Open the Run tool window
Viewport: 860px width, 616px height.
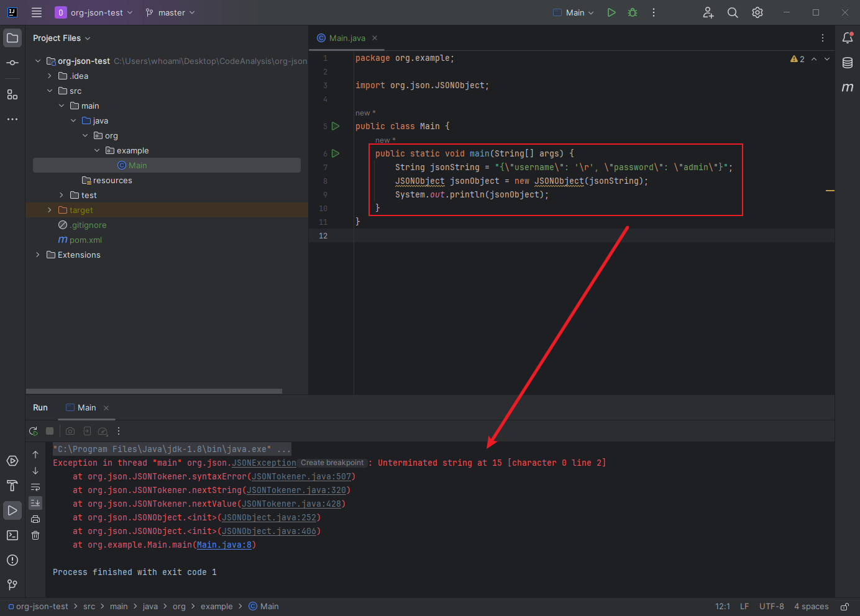pos(12,510)
